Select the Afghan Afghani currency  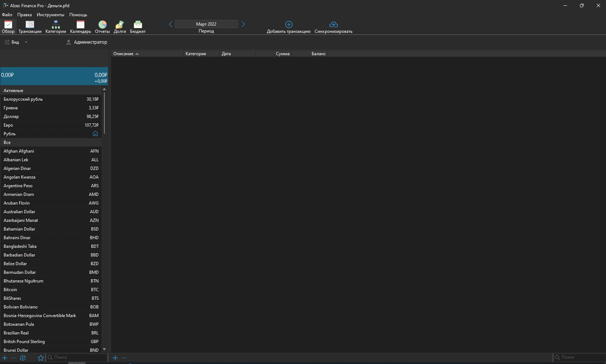pos(51,151)
